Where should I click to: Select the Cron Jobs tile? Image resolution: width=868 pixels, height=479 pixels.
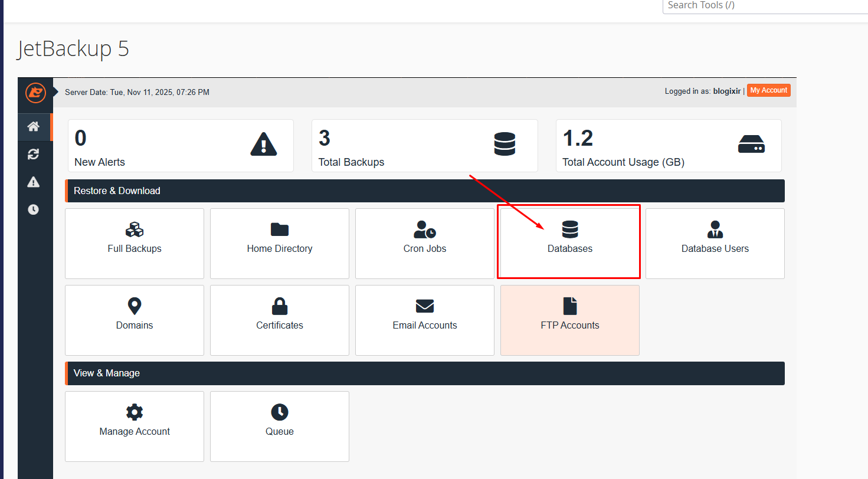click(x=425, y=243)
